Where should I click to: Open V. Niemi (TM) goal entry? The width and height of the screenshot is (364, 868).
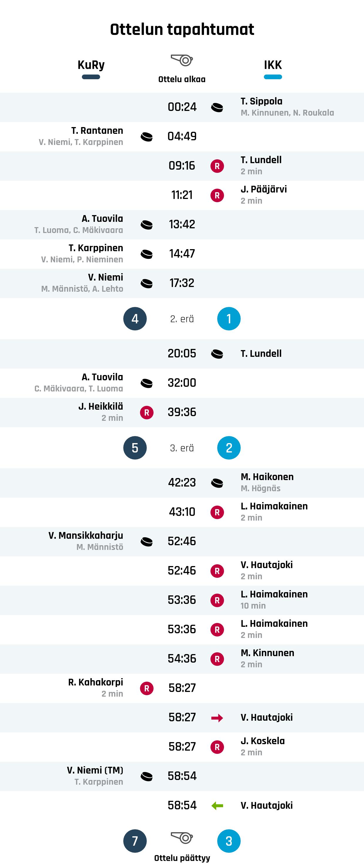[95, 770]
